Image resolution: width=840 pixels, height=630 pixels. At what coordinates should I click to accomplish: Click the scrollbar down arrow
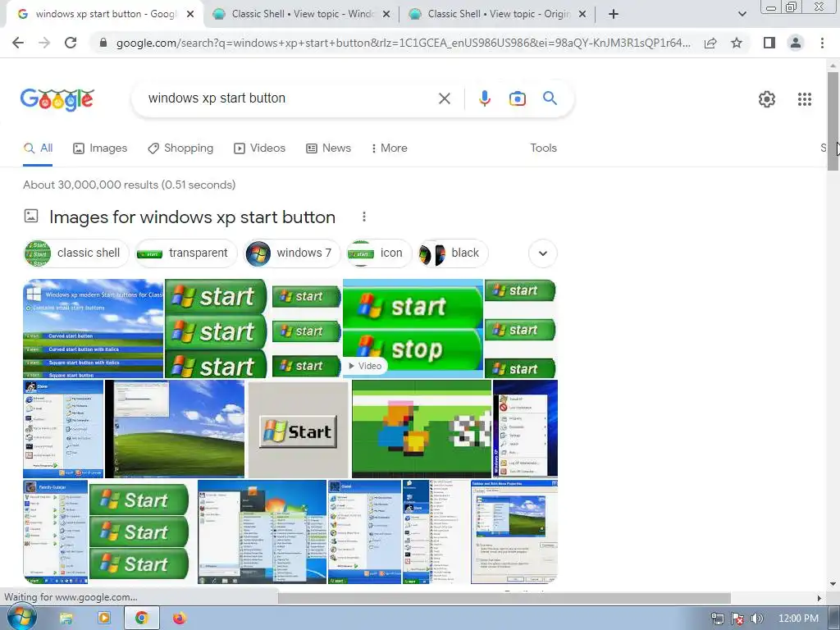(833, 584)
